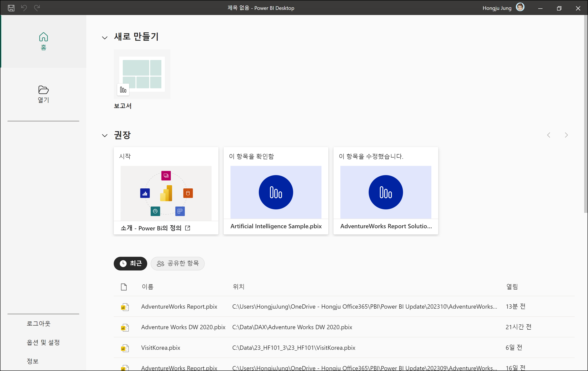Click the Undo arrow icon

point(24,8)
